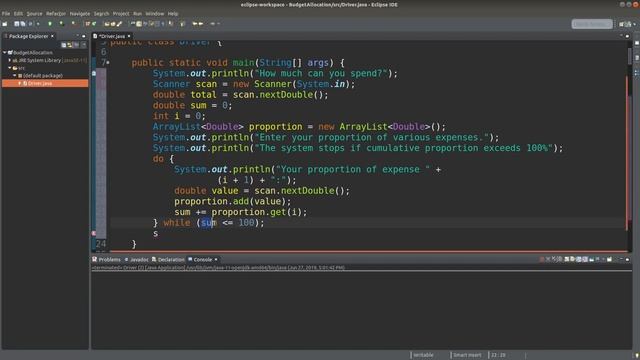The width and height of the screenshot is (640, 360).
Task: Open the Run menu
Action: (138, 13)
